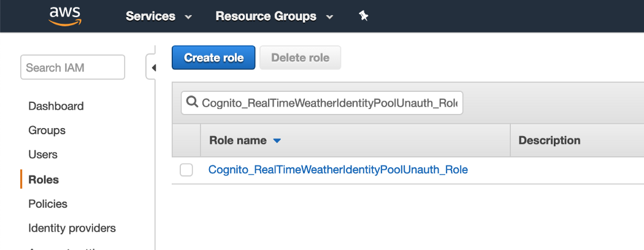Open Users in the sidebar
The width and height of the screenshot is (644, 250).
(43, 155)
